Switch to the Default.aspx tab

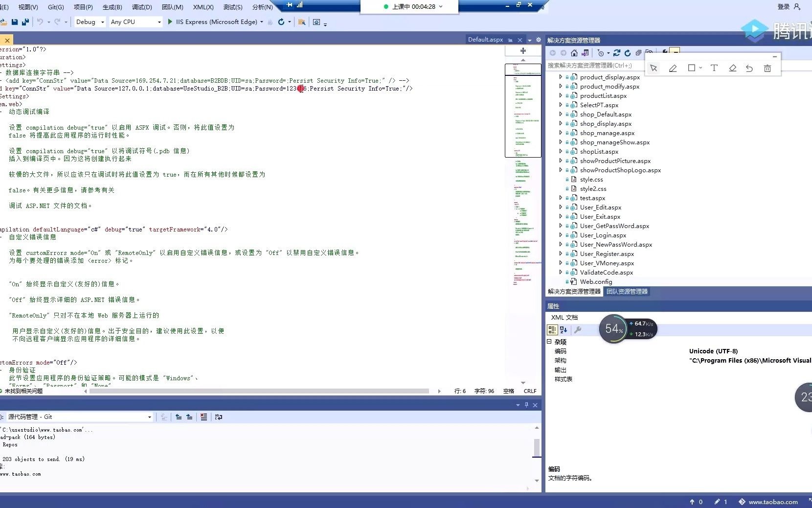click(485, 40)
